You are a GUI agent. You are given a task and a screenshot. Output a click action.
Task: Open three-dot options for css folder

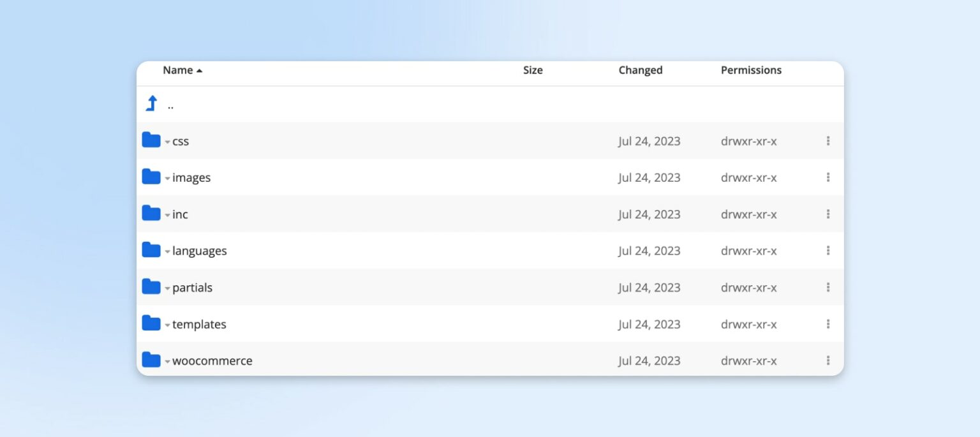828,140
